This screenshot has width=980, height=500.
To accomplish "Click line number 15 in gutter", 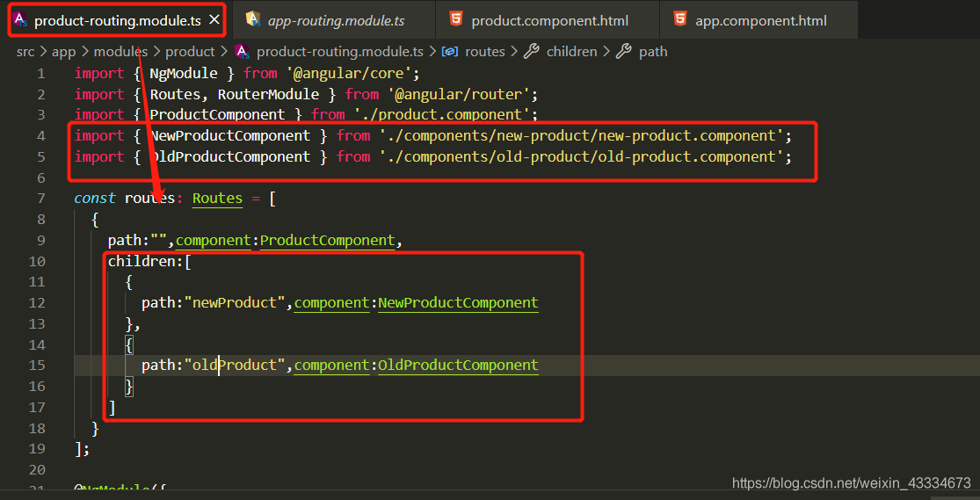I will click(37, 365).
